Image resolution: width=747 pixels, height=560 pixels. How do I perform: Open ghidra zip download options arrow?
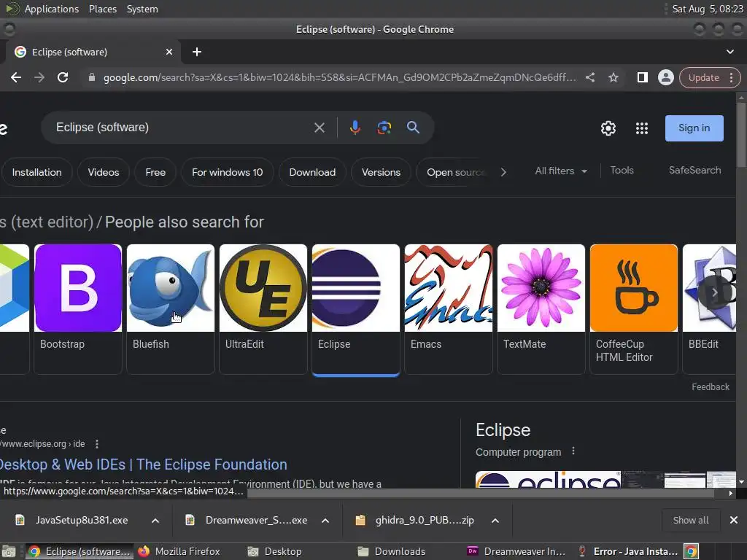click(x=495, y=521)
